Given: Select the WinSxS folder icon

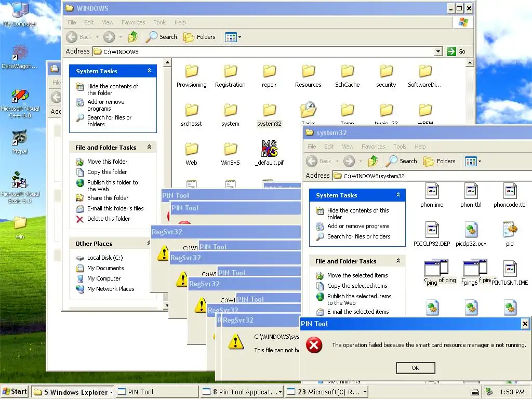Looking at the screenshot, I should (230, 149).
